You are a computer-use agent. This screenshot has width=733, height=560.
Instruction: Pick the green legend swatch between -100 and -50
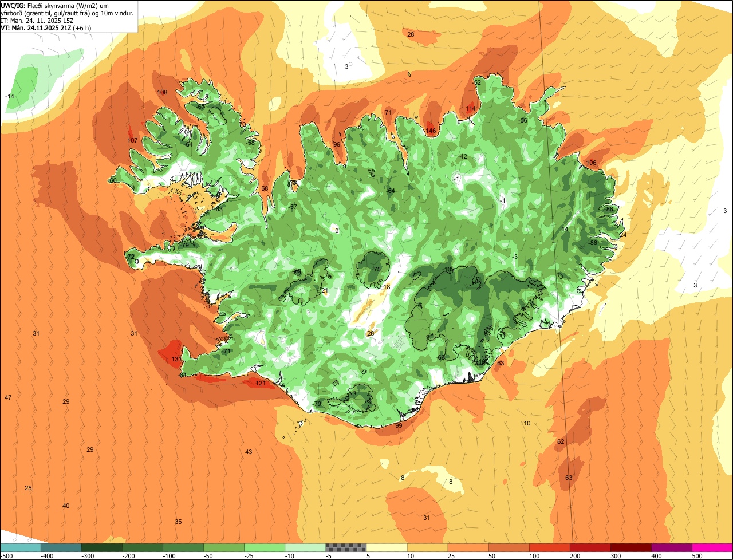pos(183,547)
